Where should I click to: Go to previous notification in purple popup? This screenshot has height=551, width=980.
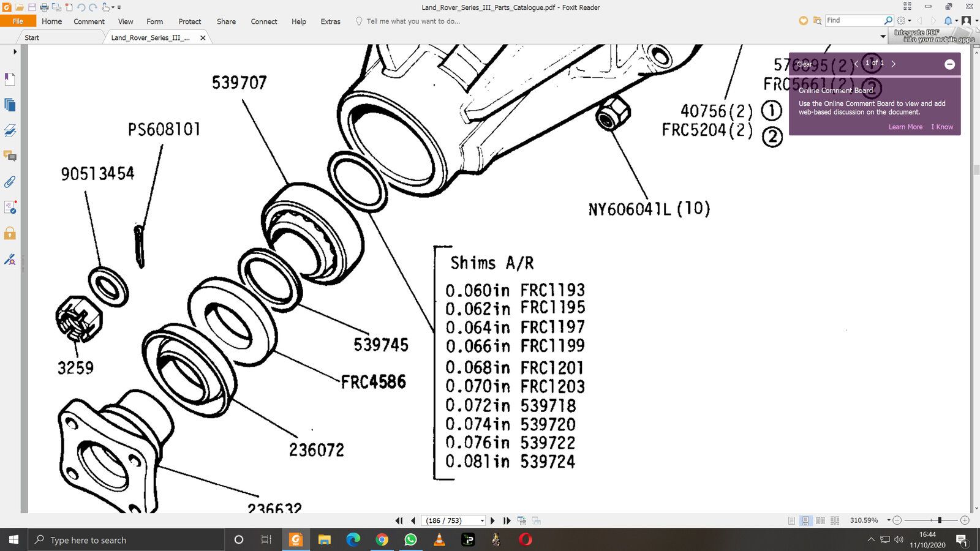[x=856, y=64]
